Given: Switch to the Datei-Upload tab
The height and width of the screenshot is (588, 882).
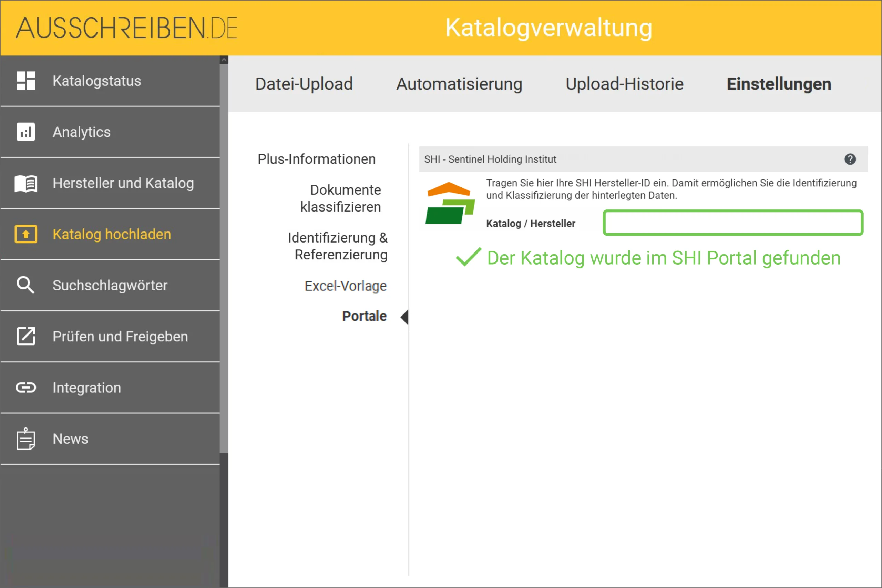Looking at the screenshot, I should (x=304, y=84).
